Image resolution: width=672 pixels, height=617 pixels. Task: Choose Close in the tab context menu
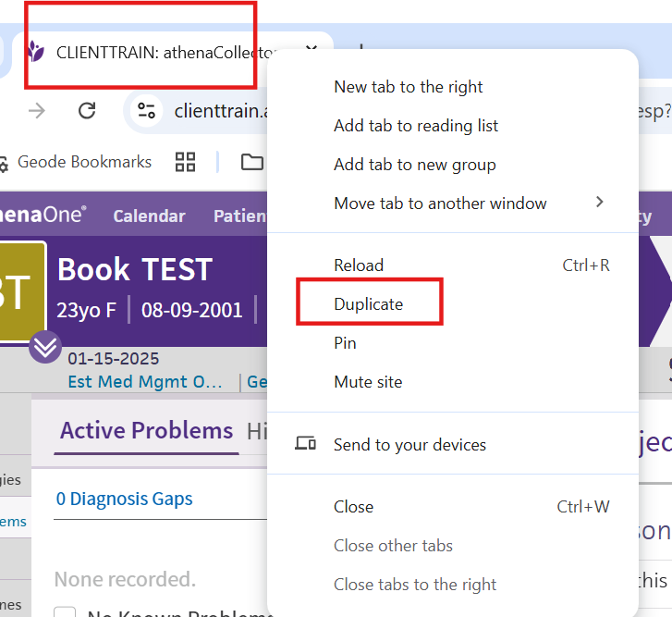coord(453,507)
